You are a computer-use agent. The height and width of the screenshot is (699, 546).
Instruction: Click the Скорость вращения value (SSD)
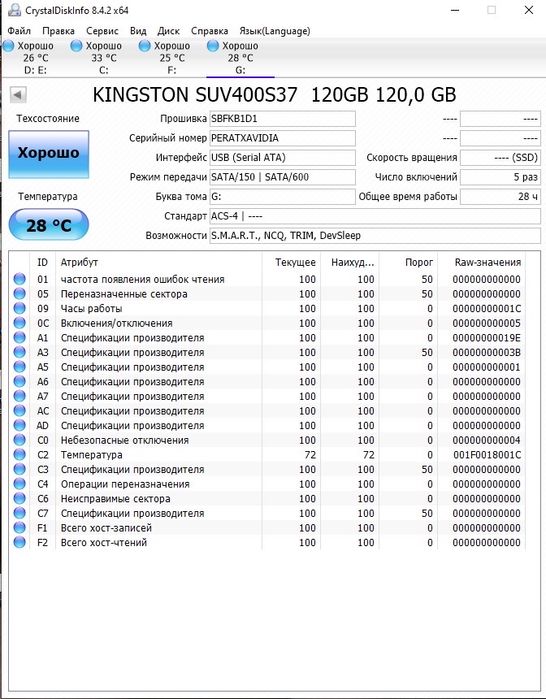(500, 157)
